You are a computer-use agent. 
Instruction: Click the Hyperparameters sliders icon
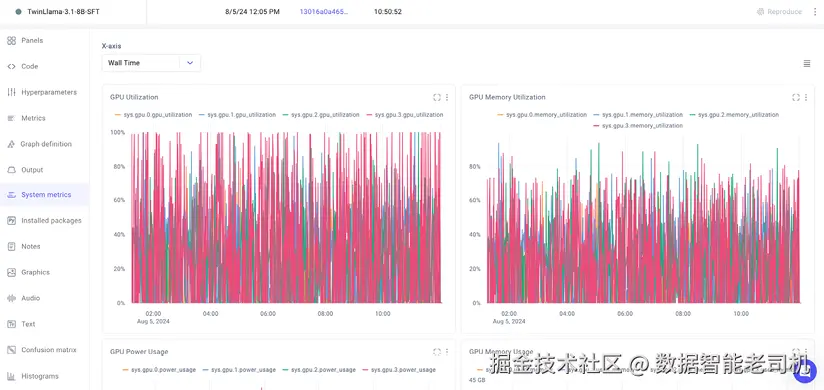pyautogui.click(x=12, y=92)
